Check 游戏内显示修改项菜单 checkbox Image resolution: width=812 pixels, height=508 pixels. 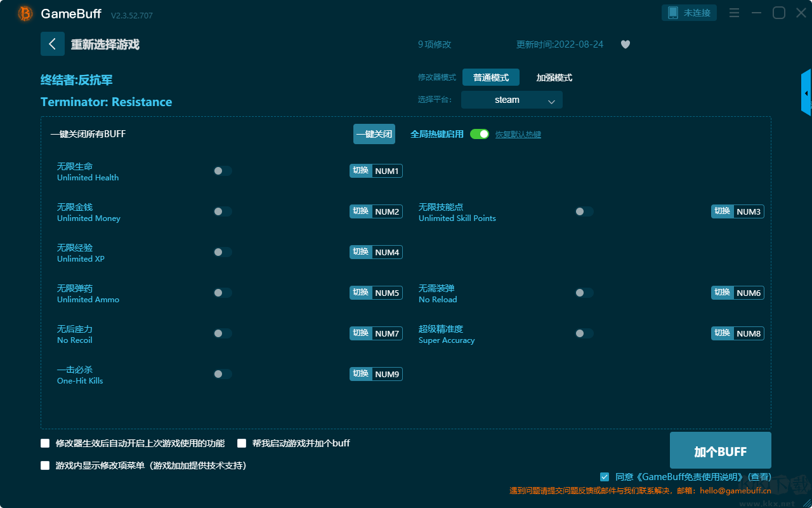coord(45,465)
